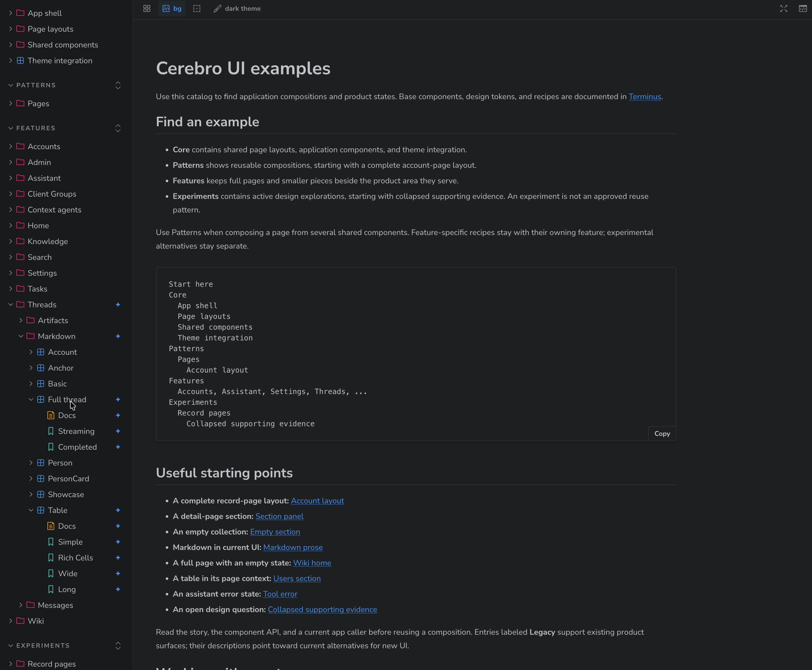Open the Section panel link

[x=279, y=516]
